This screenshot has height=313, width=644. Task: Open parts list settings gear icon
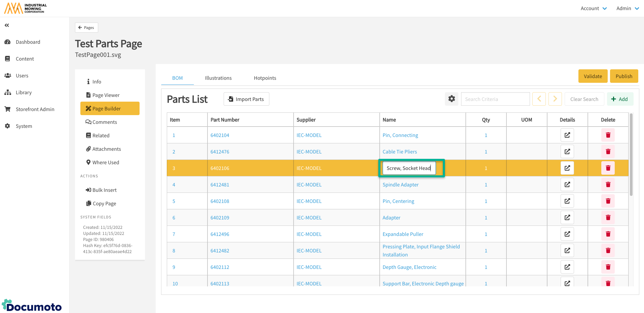[451, 99]
